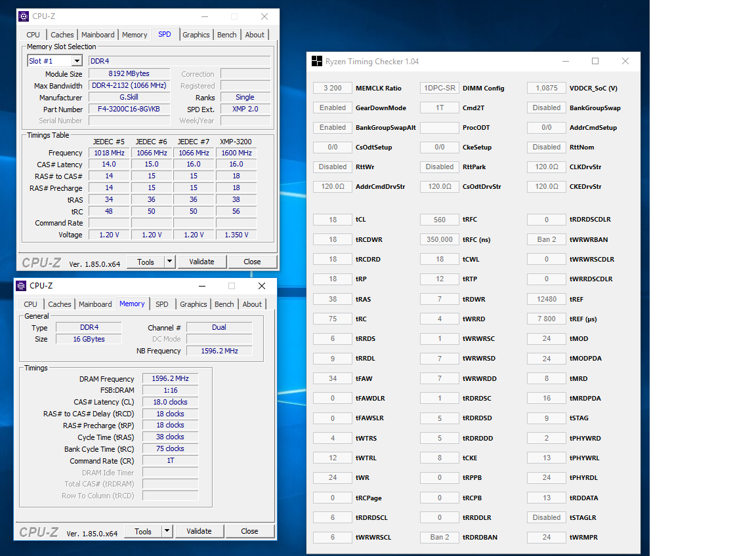Select the tCL value field in timing checker
Viewport: 756px width, 556px height.
coord(333,220)
